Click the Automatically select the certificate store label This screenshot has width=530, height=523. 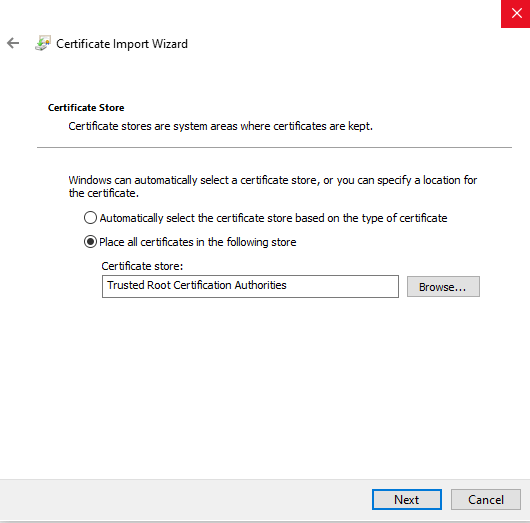point(273,218)
